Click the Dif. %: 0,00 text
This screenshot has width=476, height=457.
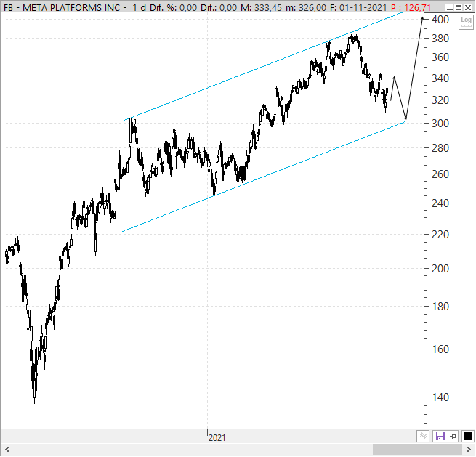(x=173, y=7)
